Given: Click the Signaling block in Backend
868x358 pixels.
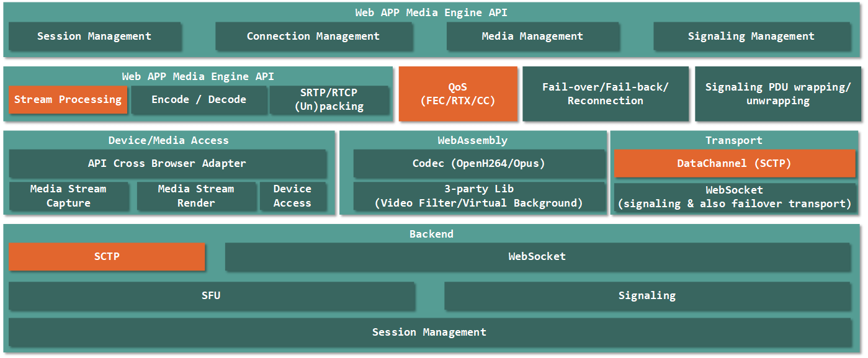Looking at the screenshot, I should (647, 296).
